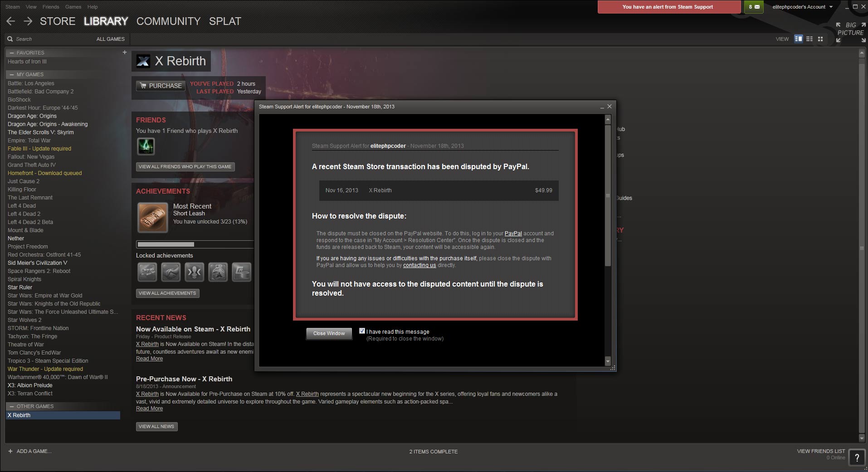This screenshot has height=472, width=868.
Task: Select Homefront - Download queued
Action: click(44, 173)
